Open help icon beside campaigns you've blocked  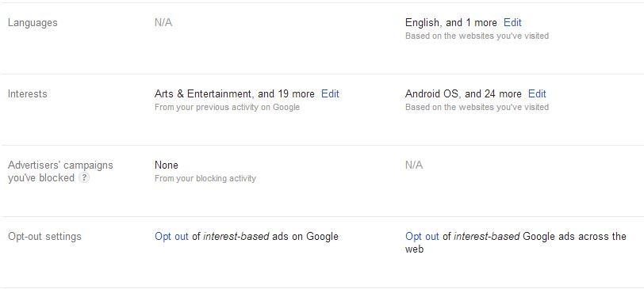[x=84, y=178]
